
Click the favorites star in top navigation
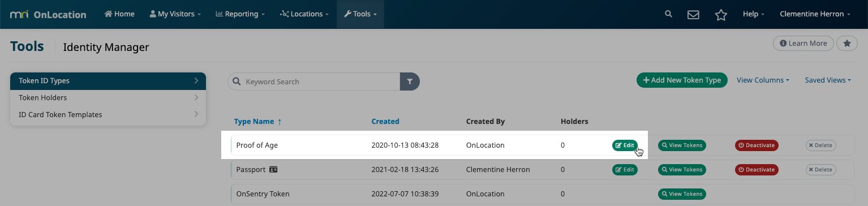point(721,15)
